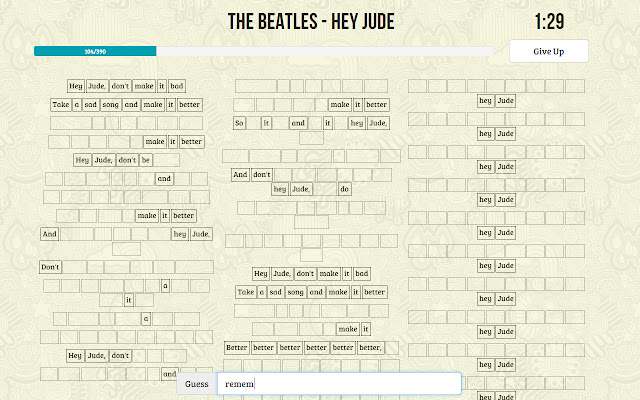640x400 pixels.
Task: Click the "The Beatles - Hey Jude" title
Action: click(311, 21)
